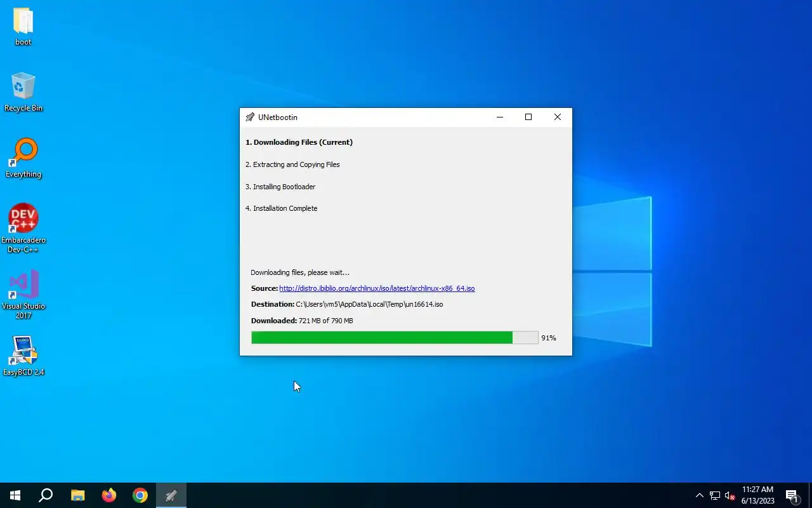The height and width of the screenshot is (508, 812).
Task: Click "1. Downloading Files (Current)" step
Action: [x=299, y=142]
